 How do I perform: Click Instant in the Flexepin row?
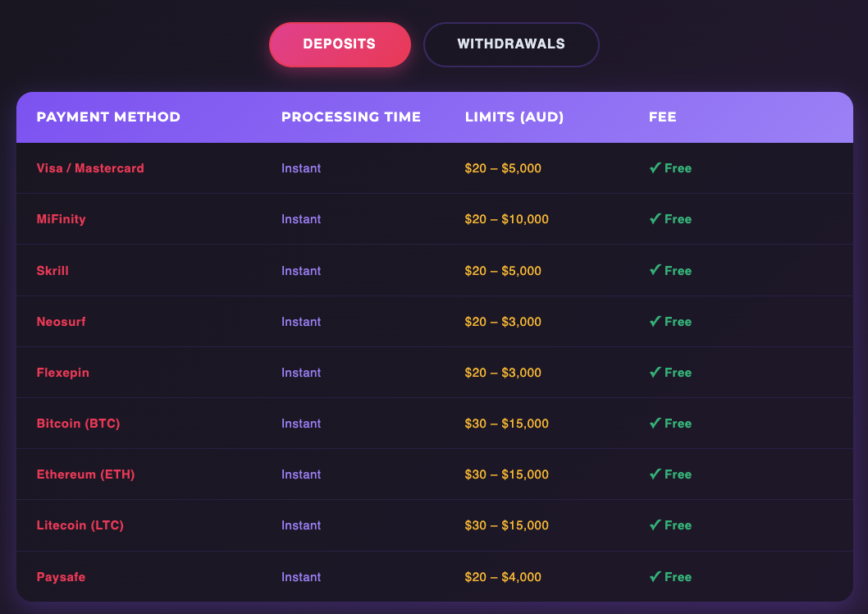point(301,373)
